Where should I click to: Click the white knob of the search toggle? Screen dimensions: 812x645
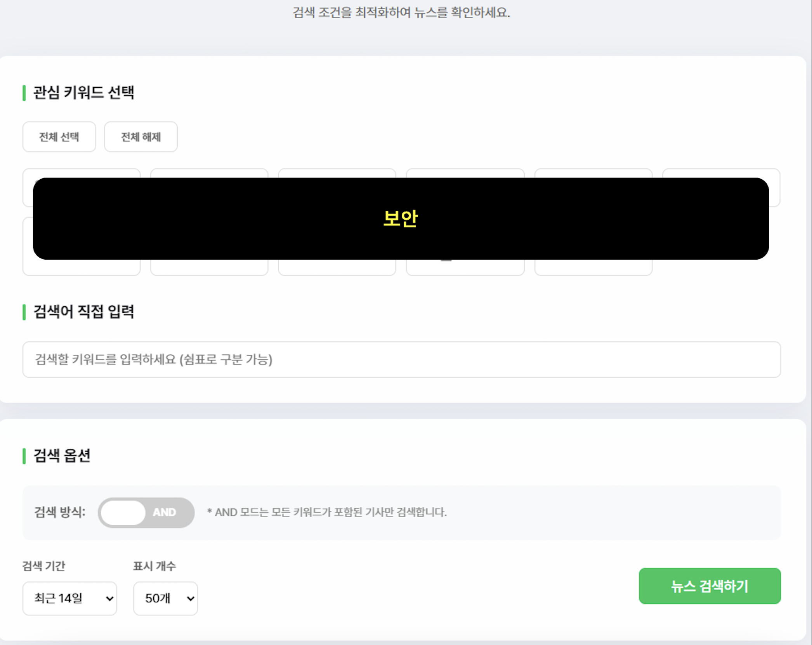(123, 512)
